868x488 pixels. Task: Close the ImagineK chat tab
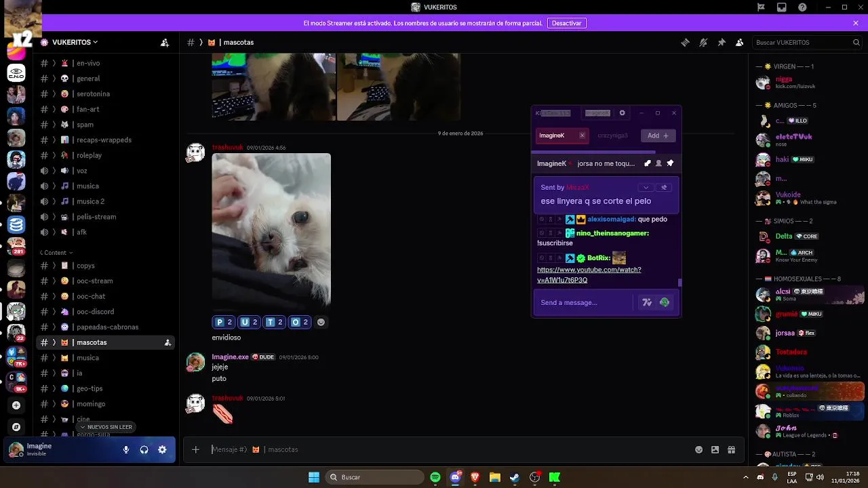(x=582, y=136)
